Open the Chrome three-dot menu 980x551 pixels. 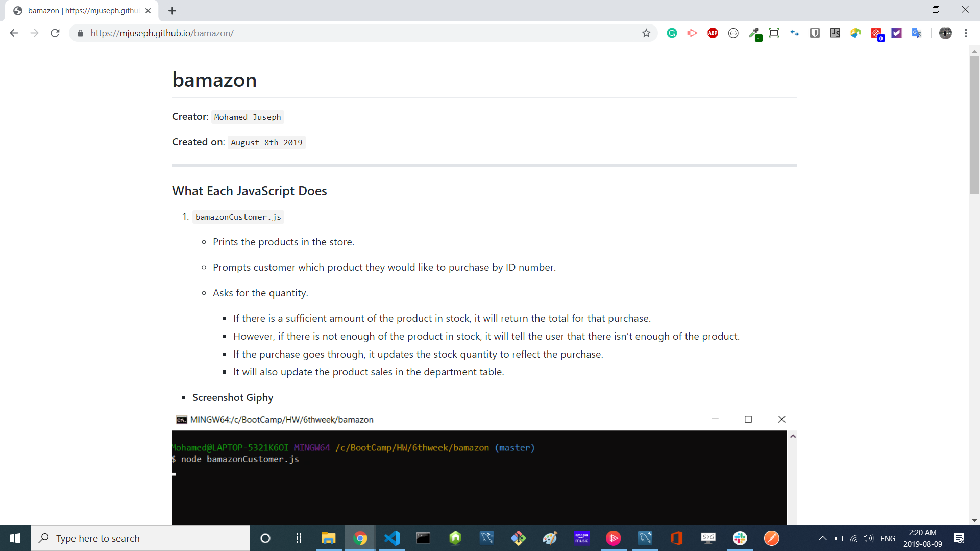click(966, 33)
